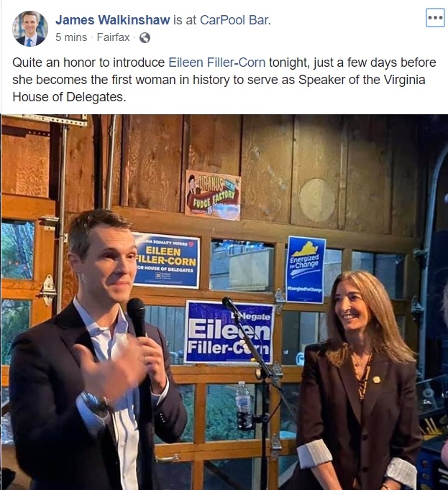Click the microphone atop the angled stand

click(x=229, y=305)
